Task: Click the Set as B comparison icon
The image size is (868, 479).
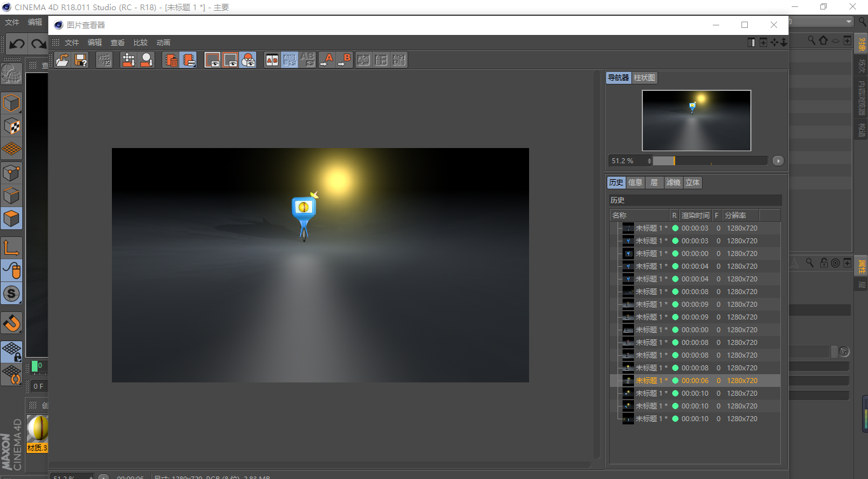Action: click(344, 60)
